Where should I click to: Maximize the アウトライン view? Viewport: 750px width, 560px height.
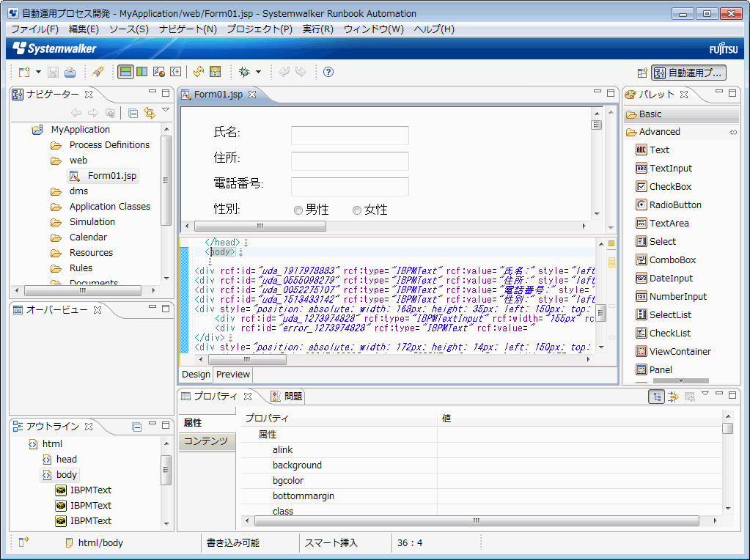166,424
